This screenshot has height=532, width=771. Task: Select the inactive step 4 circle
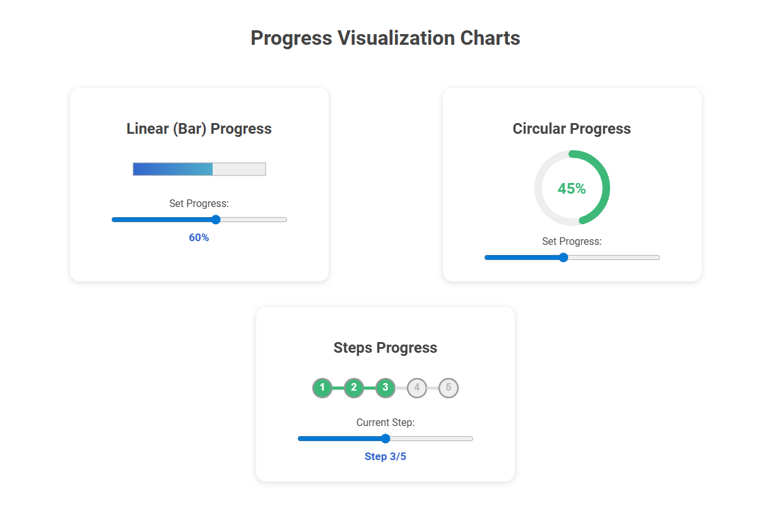(417, 388)
